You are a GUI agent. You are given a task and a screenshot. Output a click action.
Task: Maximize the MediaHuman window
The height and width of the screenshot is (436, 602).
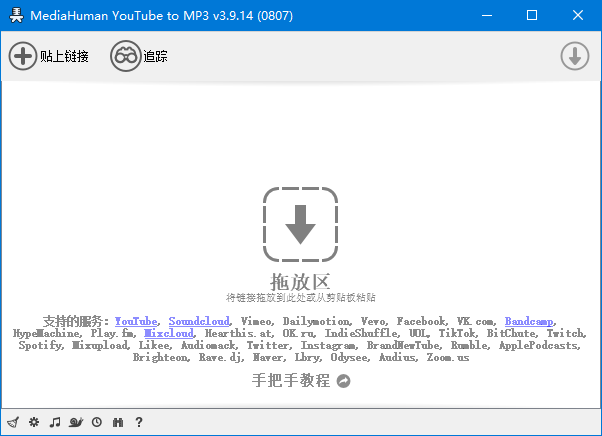click(x=532, y=15)
